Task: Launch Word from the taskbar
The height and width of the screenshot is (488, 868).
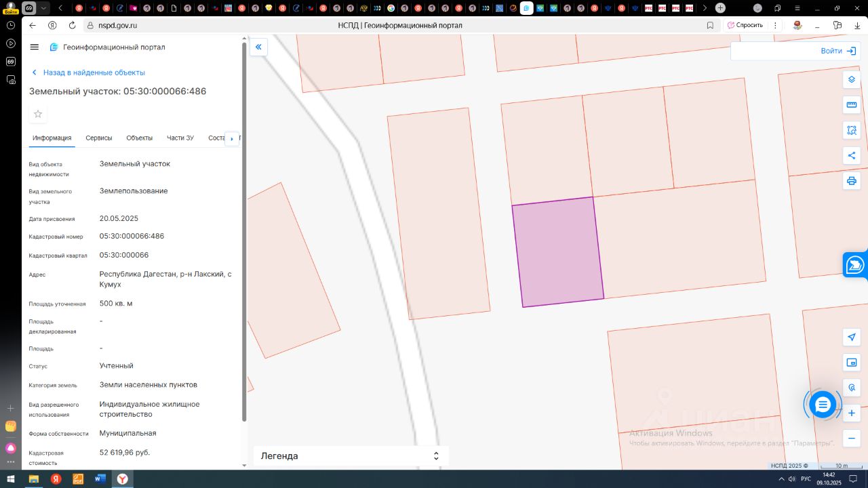Action: (100, 479)
